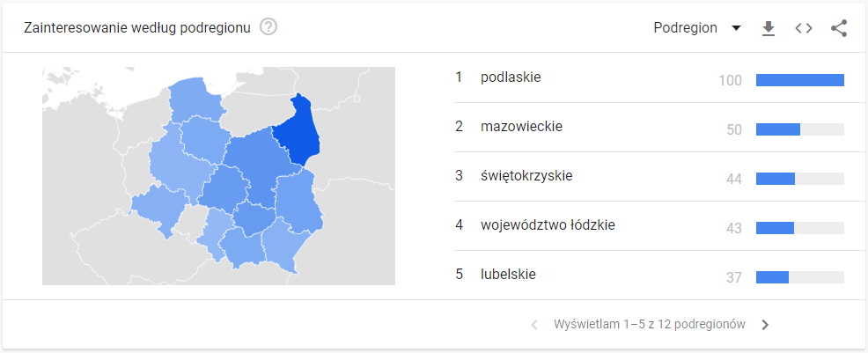
Task: Click the dark blue podlaskie map region
Action: click(x=298, y=132)
